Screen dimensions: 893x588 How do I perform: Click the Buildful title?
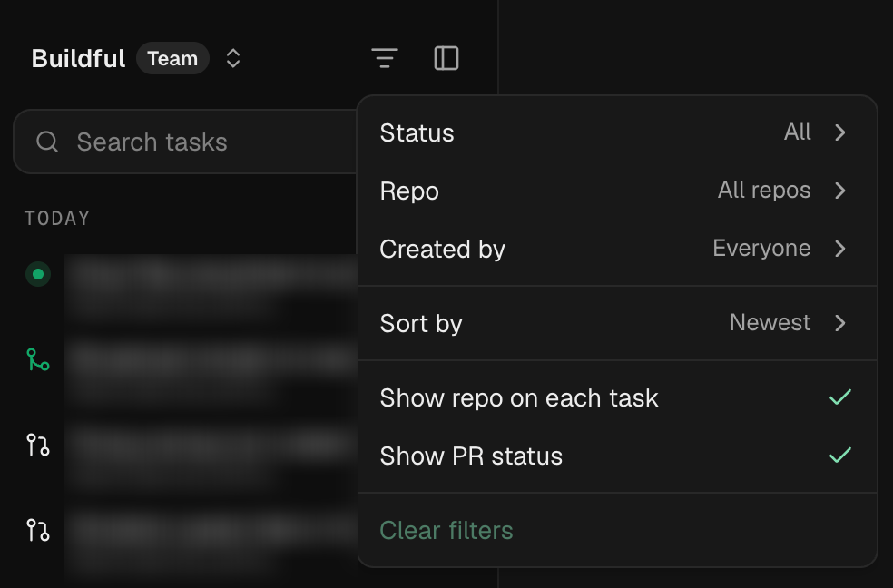tap(78, 59)
